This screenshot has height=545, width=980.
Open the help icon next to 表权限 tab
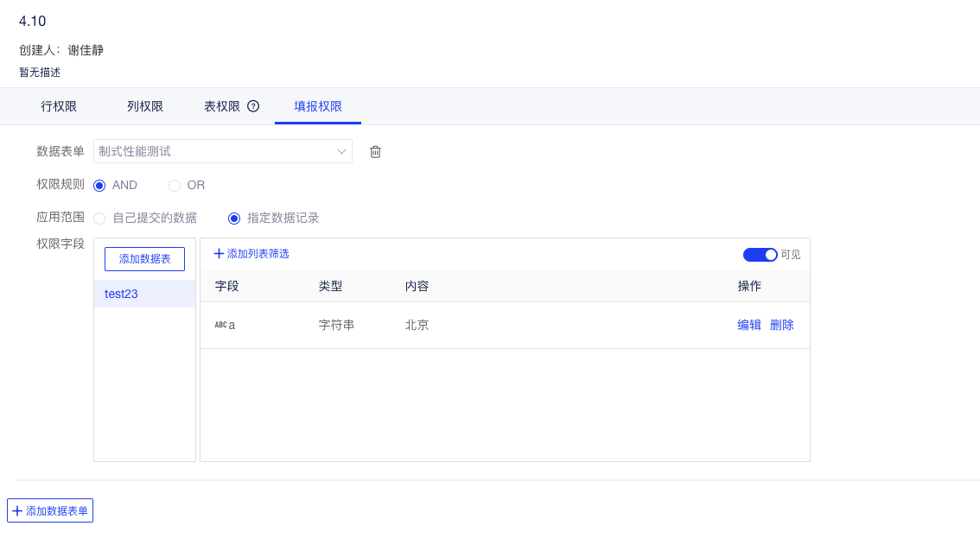(x=251, y=105)
